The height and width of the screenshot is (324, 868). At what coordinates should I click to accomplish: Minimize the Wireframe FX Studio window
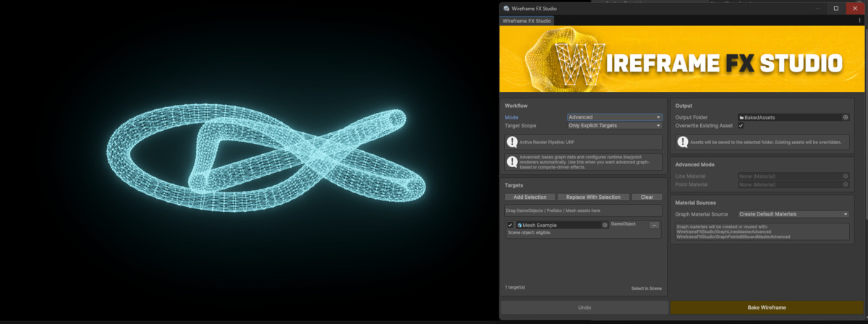point(819,8)
